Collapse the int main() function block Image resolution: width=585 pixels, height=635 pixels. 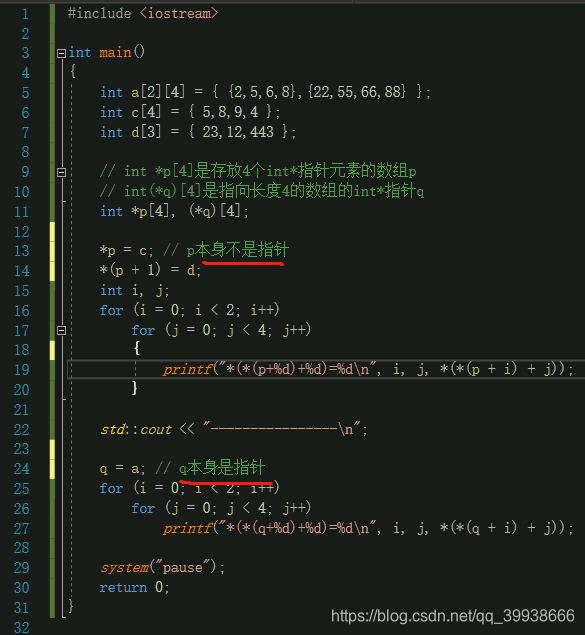(61, 53)
